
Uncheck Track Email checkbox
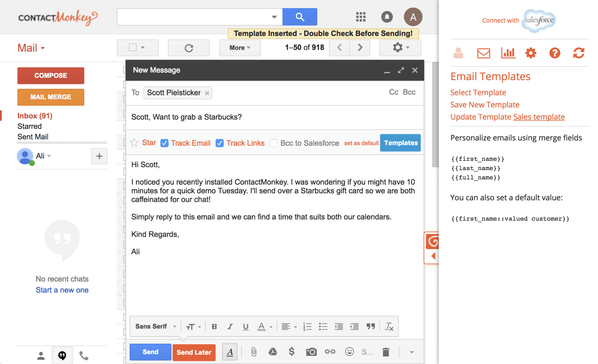(x=164, y=143)
